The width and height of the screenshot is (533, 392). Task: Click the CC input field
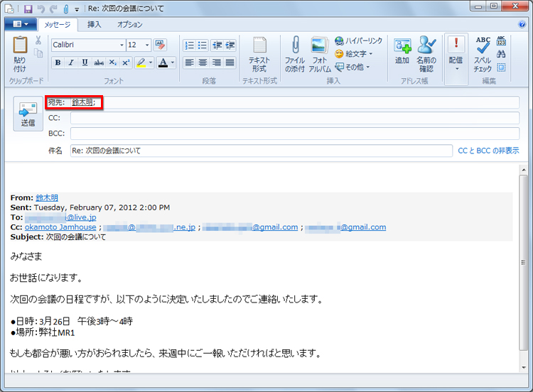point(295,118)
